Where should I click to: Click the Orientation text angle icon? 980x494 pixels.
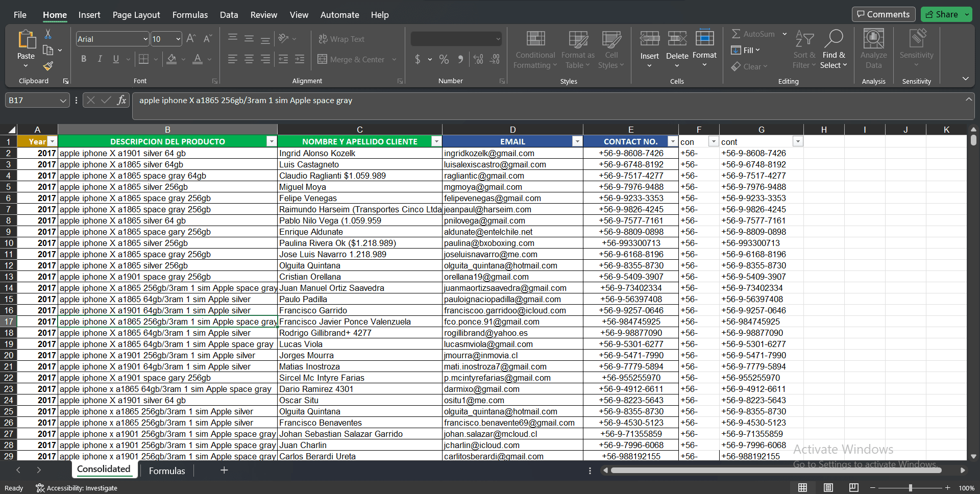click(x=283, y=38)
